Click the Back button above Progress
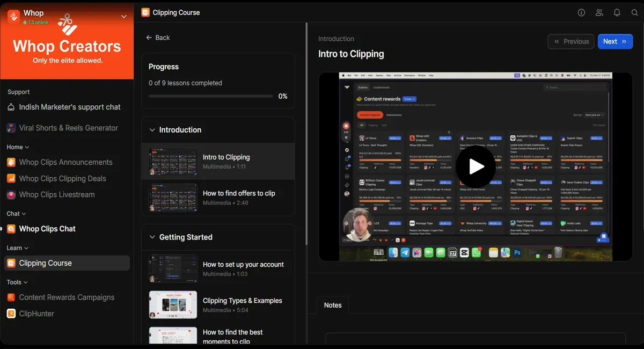This screenshot has height=349, width=644. click(158, 38)
